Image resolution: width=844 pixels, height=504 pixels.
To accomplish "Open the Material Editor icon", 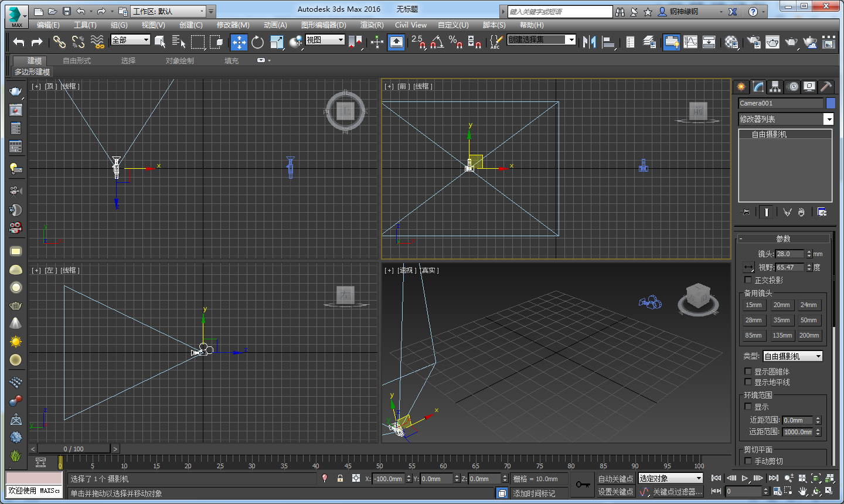I will coord(731,42).
